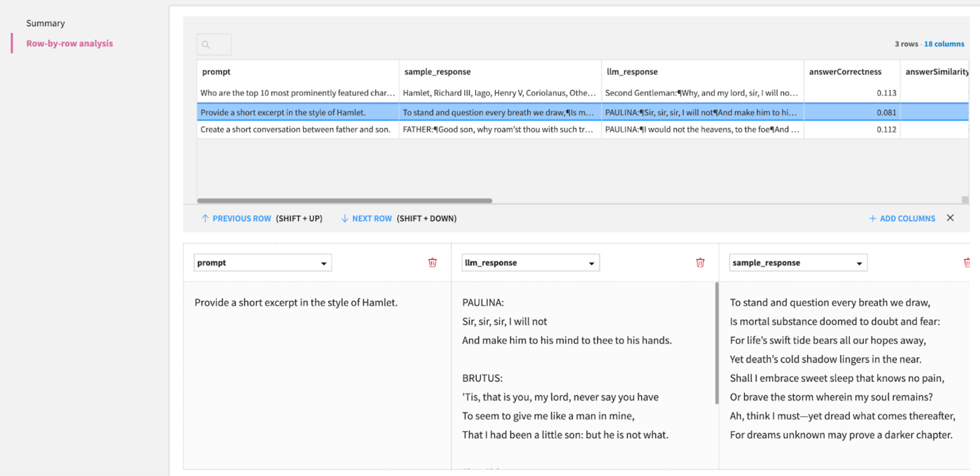Click the plus icon for Add Columns

pos(872,218)
